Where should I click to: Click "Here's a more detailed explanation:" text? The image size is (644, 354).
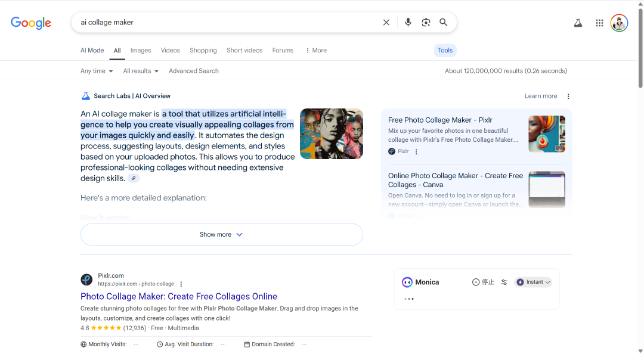click(x=144, y=198)
